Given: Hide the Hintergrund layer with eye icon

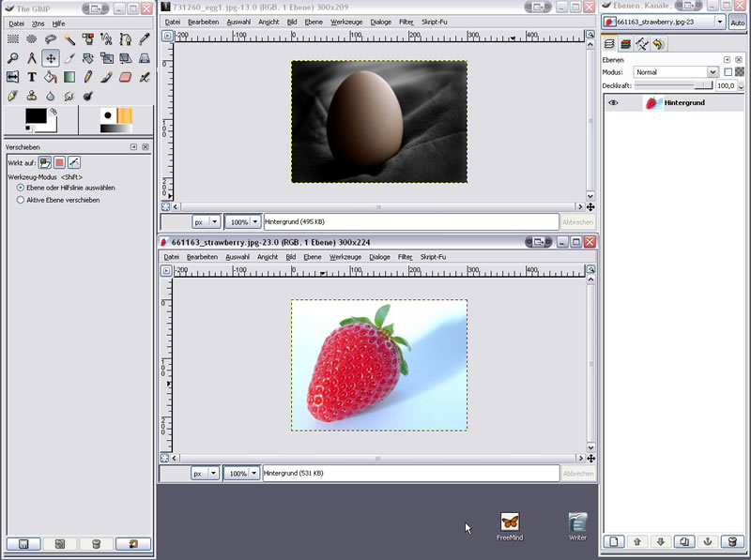Looking at the screenshot, I should click(613, 103).
